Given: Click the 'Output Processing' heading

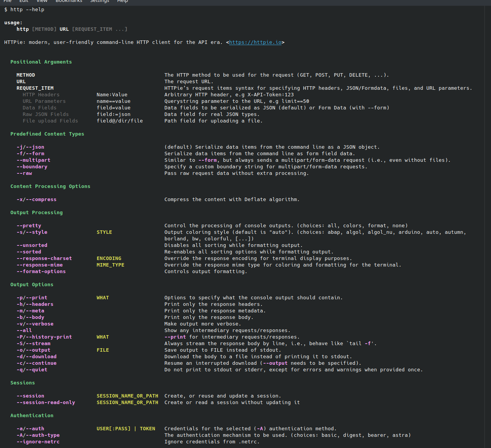Looking at the screenshot, I should 37,213.
